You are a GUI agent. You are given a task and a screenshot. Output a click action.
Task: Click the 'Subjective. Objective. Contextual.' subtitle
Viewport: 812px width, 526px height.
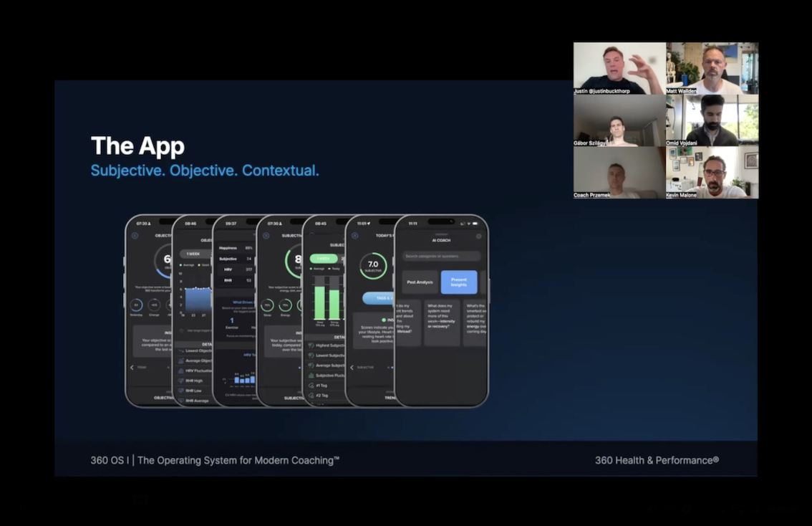205,171
